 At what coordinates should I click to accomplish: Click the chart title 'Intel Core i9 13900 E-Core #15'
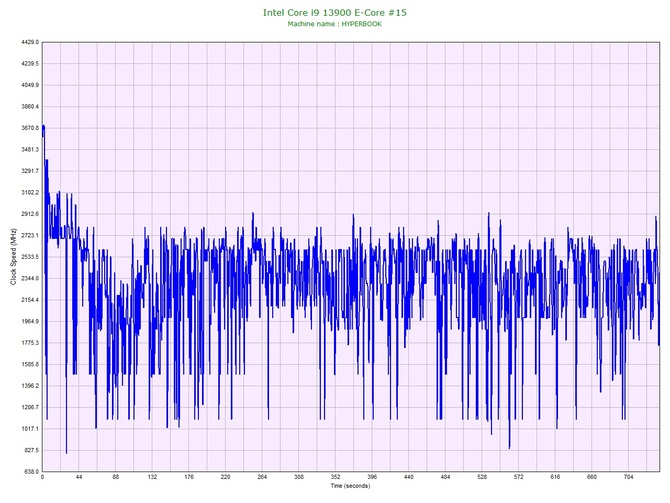(335, 12)
